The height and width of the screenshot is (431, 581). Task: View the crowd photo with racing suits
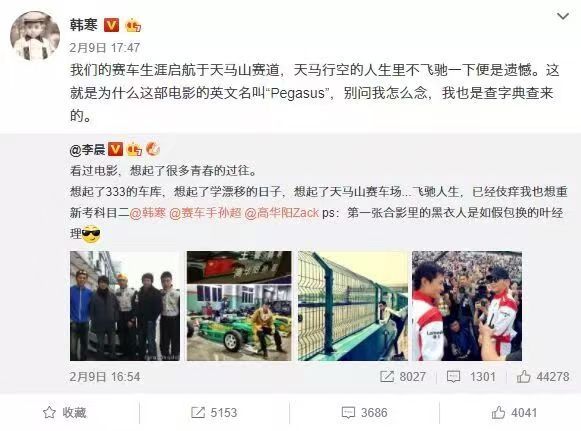pyautogui.click(x=467, y=306)
